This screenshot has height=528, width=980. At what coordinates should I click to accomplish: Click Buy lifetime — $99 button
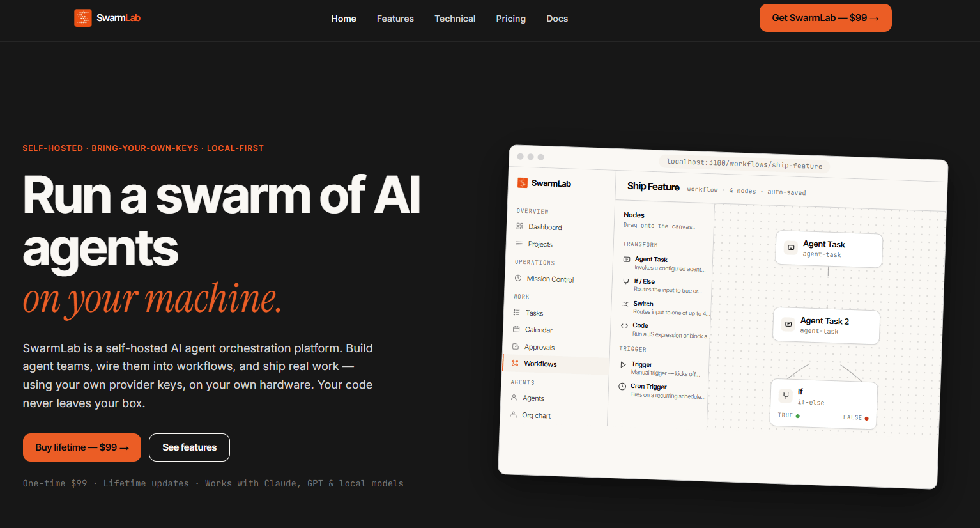pos(82,447)
